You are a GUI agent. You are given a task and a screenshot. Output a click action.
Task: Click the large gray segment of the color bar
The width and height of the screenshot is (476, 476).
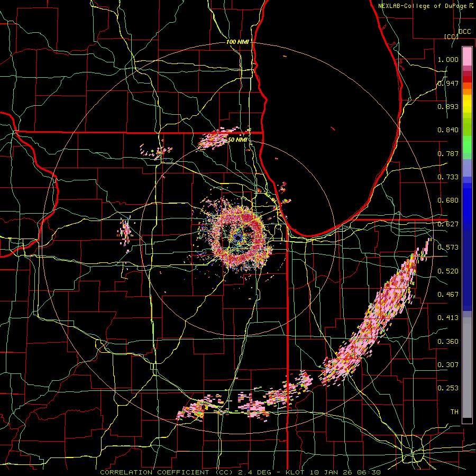coord(467,368)
